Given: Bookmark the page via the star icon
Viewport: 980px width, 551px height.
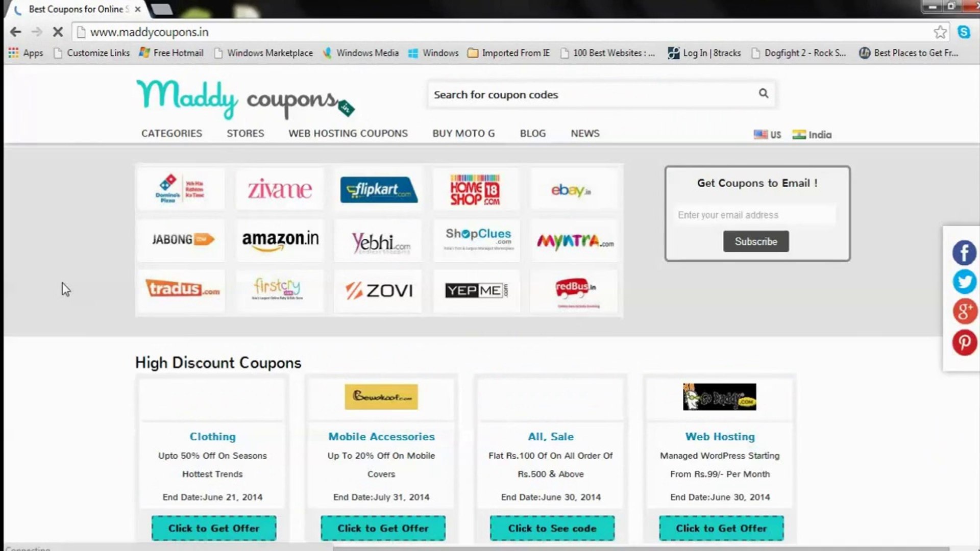Looking at the screenshot, I should point(941,32).
